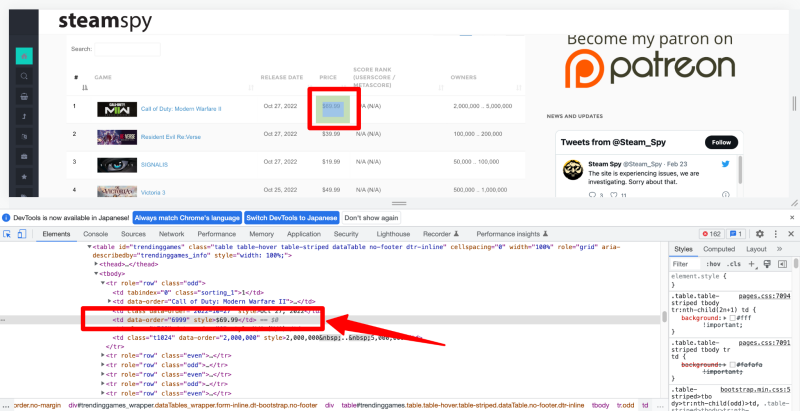The height and width of the screenshot is (411, 800).
Task: Open the Security tab in DevTools
Action: click(x=346, y=234)
